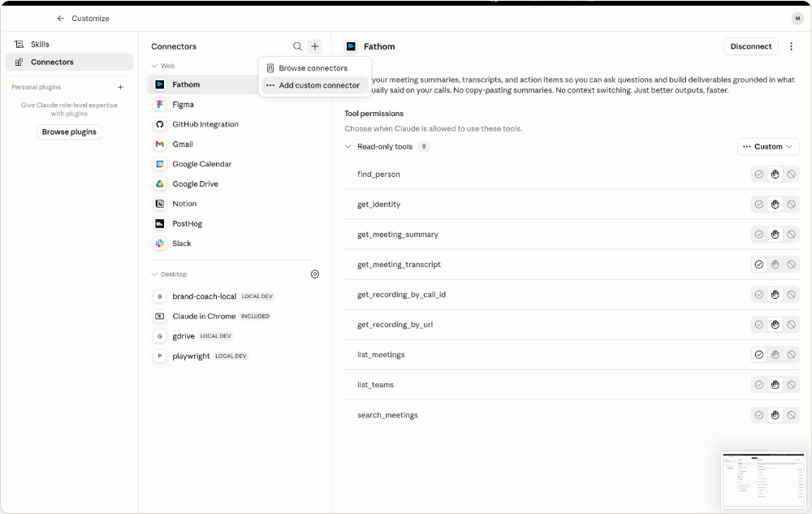Collapse the Web connectors group

click(x=154, y=67)
